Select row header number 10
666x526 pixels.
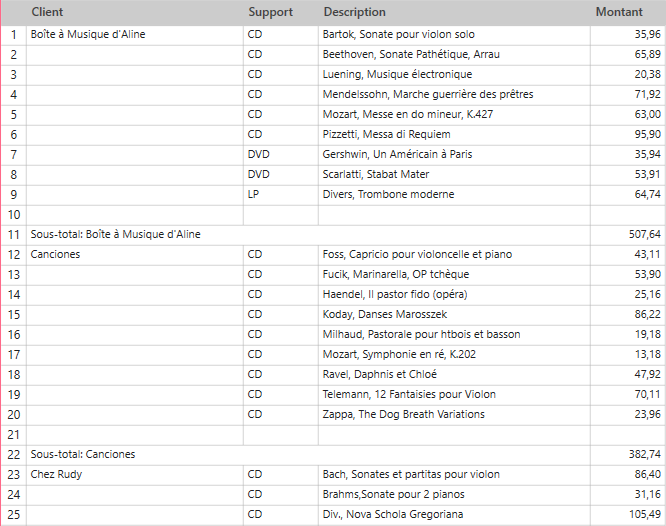tap(13, 214)
